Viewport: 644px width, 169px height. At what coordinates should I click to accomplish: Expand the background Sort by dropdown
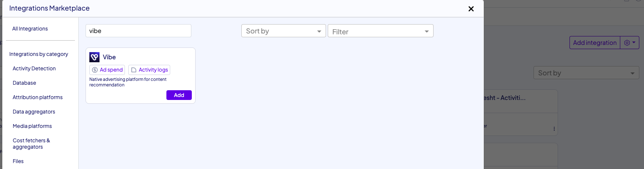point(586,73)
